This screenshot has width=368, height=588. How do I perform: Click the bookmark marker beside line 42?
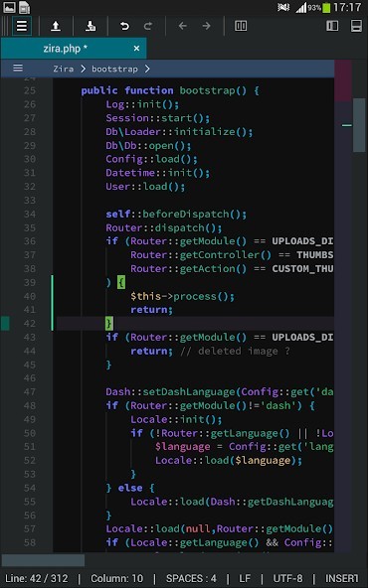(5, 323)
